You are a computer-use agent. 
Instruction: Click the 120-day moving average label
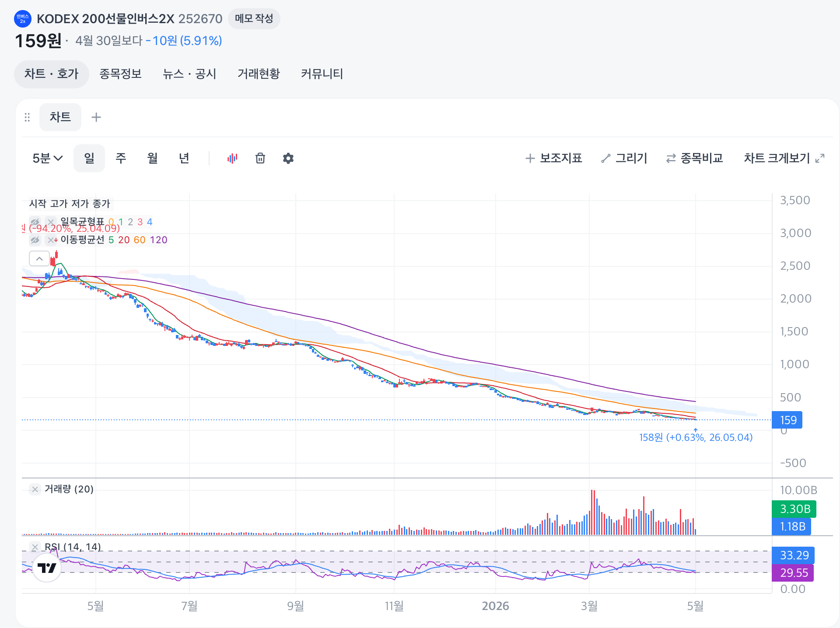[159, 240]
